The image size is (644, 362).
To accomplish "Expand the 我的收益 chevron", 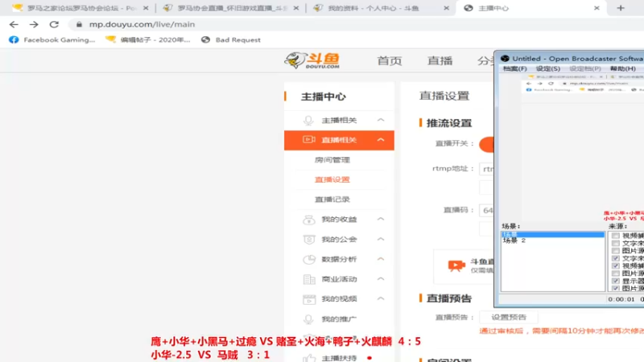I will 381,219.
